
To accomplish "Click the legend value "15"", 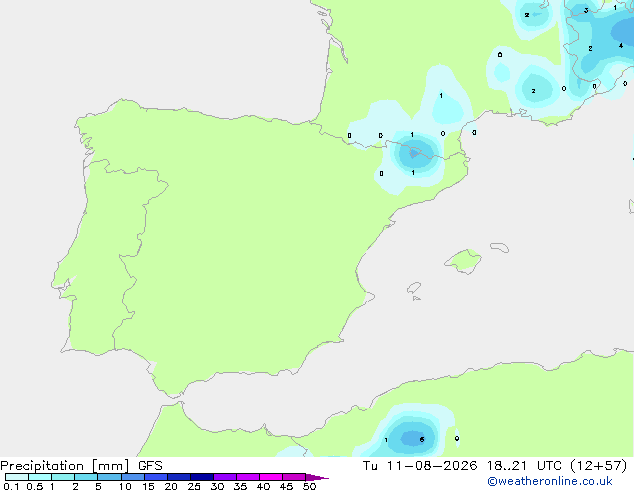I will point(148,486).
